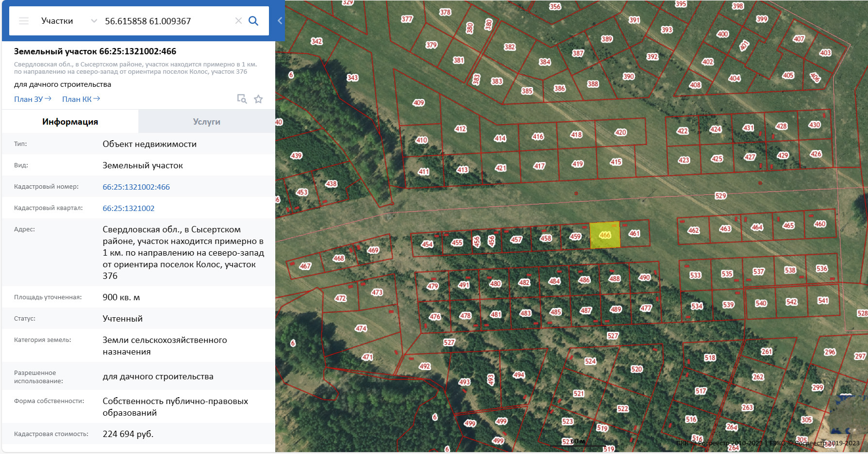Select parcel 529 on the map
868x454 pixels.
pos(720,196)
